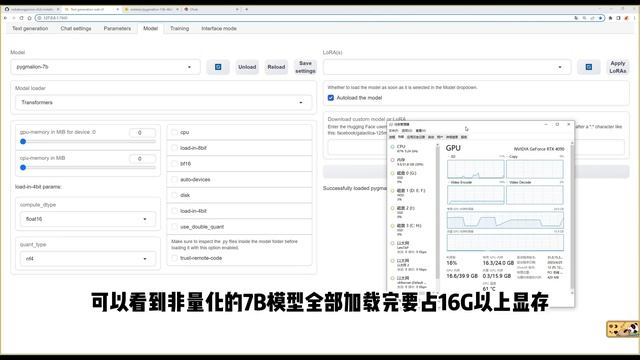Image resolution: width=640 pixels, height=360 pixels.
Task: Click the browser home icon
Action: [x=29, y=18]
